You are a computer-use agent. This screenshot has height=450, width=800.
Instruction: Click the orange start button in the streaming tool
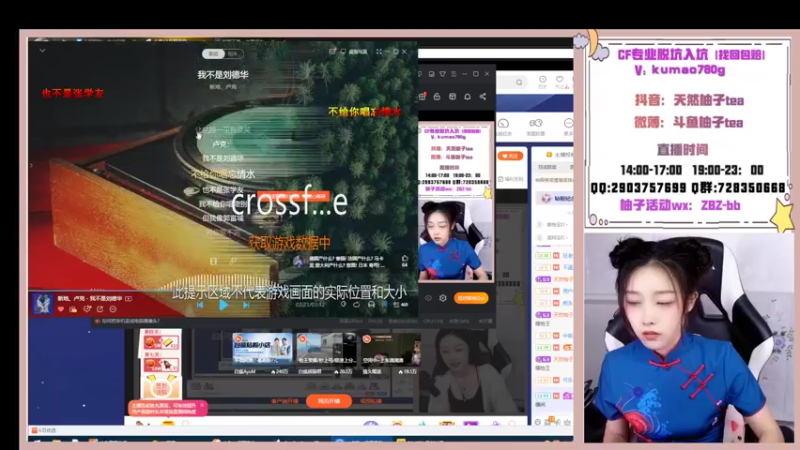[x=470, y=298]
